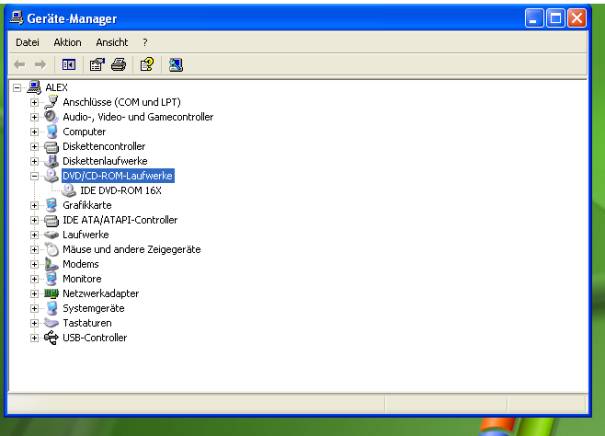Image resolution: width=605 pixels, height=436 pixels.
Task: Select the Tastaturen entry
Action: coord(87,323)
